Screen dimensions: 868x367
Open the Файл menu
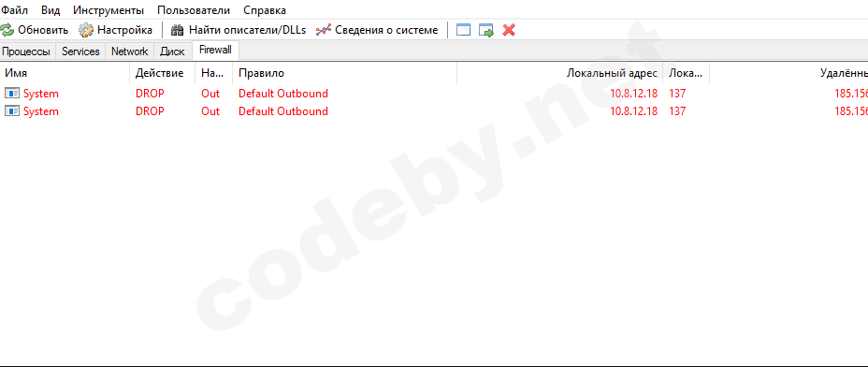pyautogui.click(x=14, y=10)
